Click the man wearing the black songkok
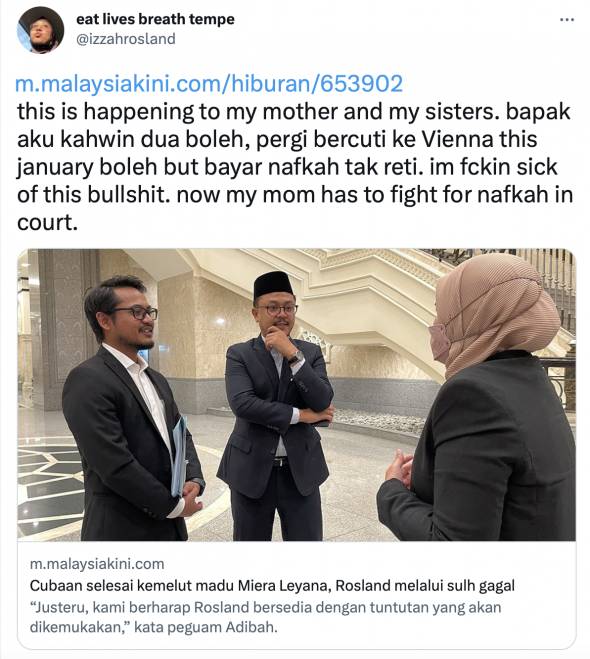Image resolution: width=590 pixels, height=659 pixels. 276,406
